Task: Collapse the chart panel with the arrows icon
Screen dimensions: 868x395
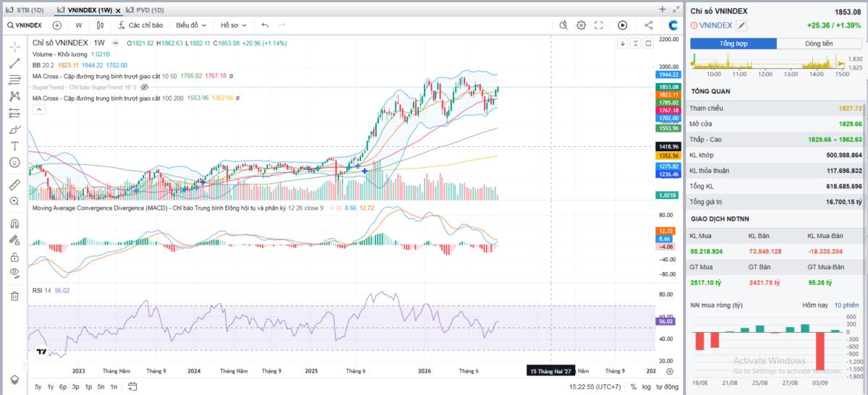Action: pyautogui.click(x=675, y=9)
